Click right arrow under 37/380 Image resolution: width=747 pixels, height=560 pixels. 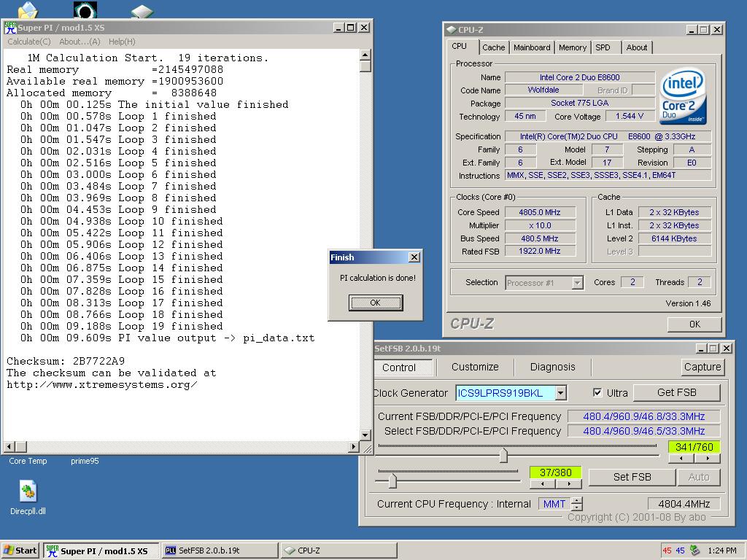569,484
